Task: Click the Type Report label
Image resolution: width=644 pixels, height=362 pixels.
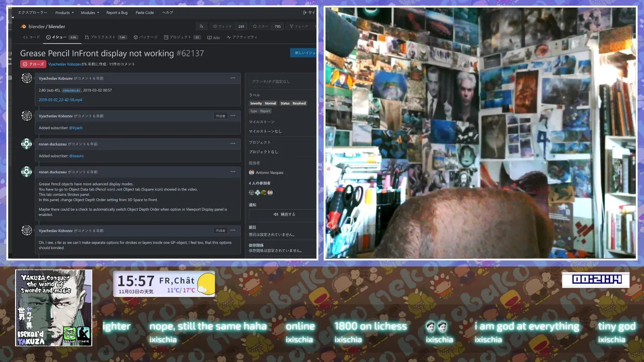Action: (260, 111)
